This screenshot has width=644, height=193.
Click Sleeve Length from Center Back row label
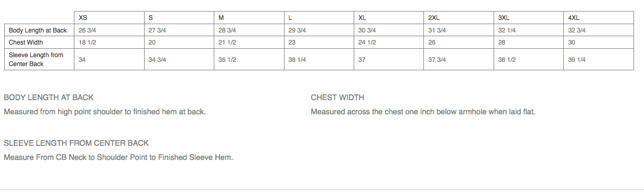tap(36, 59)
